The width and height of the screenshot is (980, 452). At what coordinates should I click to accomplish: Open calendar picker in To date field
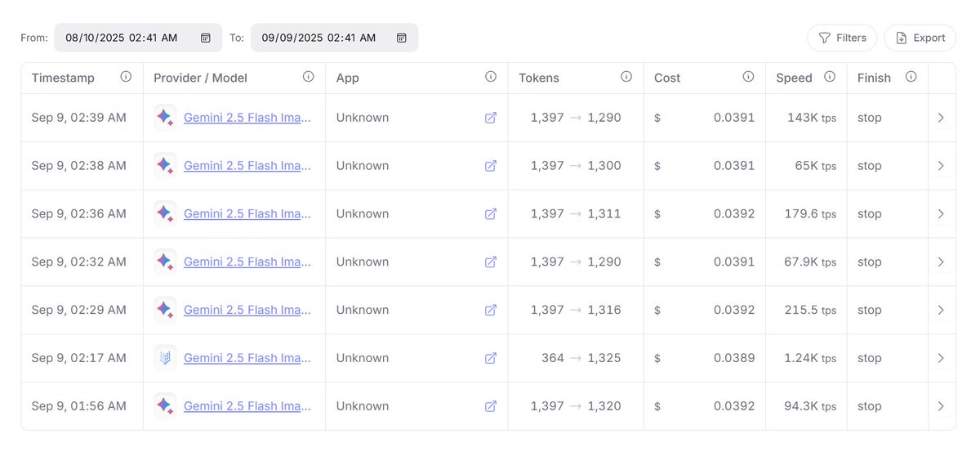tap(402, 38)
